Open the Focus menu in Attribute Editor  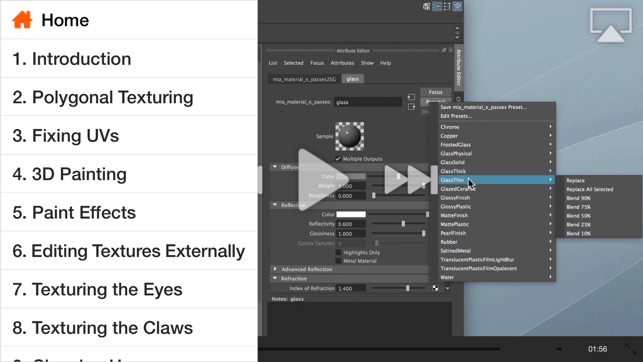click(317, 63)
